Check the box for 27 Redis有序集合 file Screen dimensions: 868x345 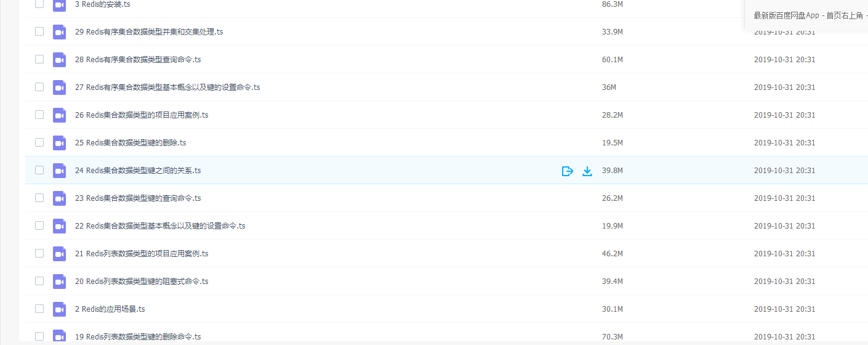tap(39, 87)
